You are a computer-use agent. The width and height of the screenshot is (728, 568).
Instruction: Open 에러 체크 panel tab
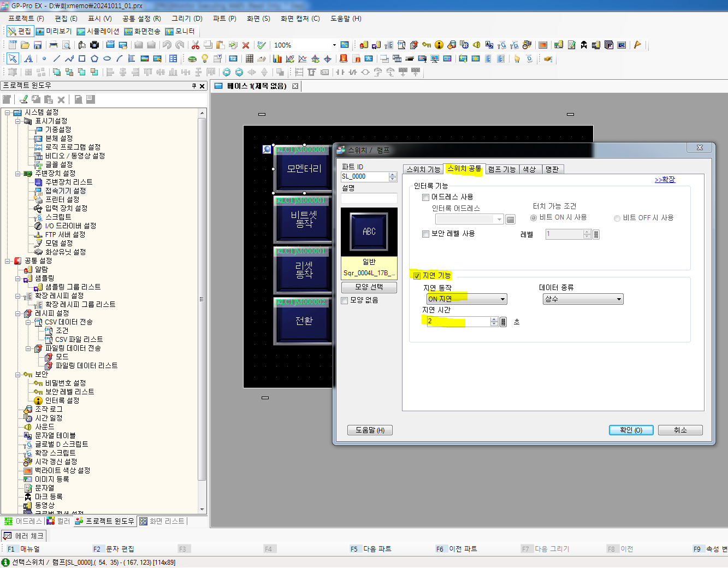[x=23, y=536]
